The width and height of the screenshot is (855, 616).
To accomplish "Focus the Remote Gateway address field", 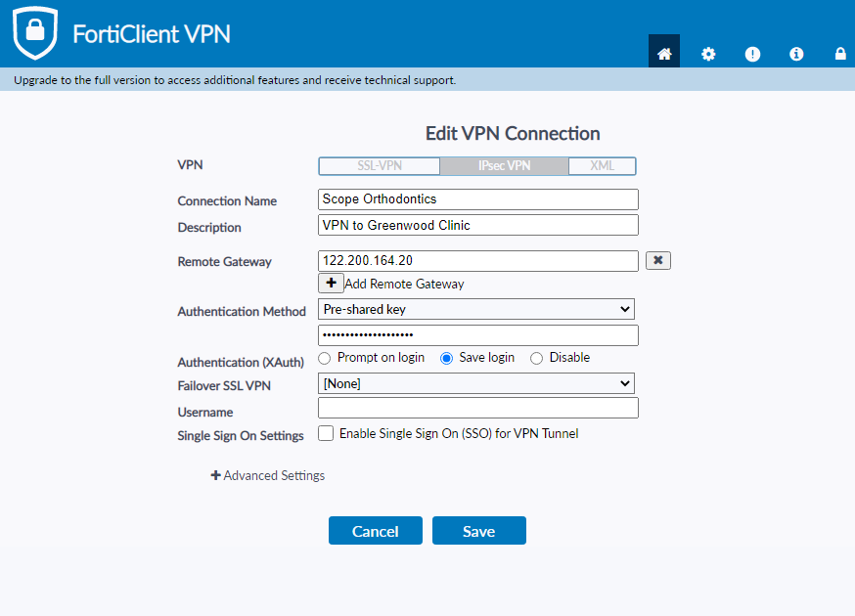I will point(478,260).
